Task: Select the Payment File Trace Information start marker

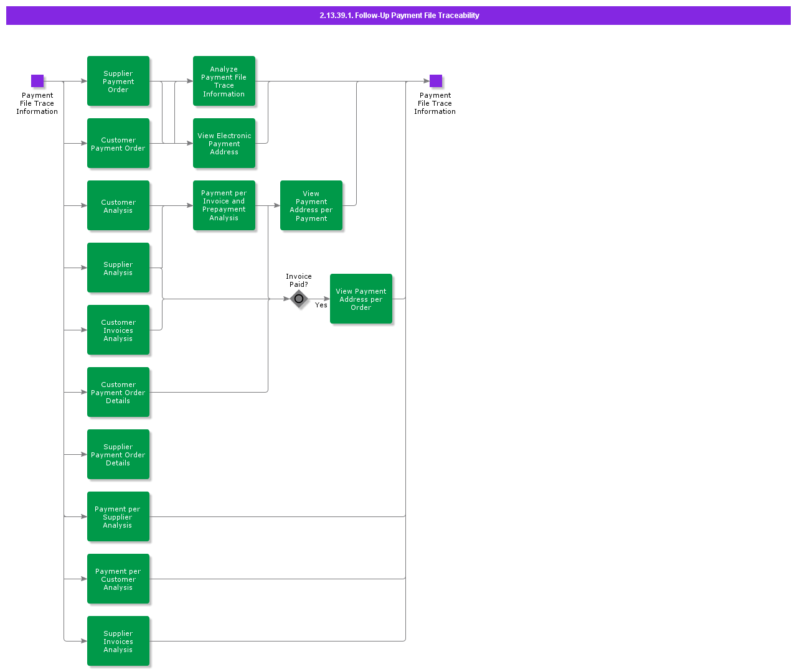Action: (x=37, y=80)
